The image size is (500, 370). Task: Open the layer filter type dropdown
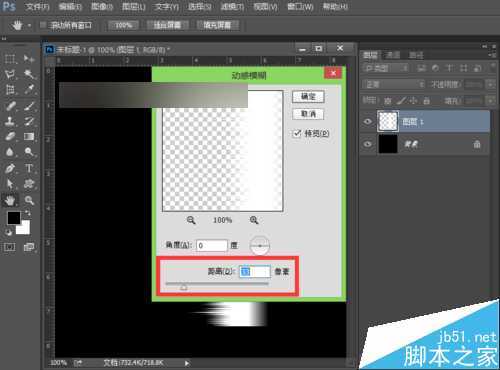(x=386, y=68)
